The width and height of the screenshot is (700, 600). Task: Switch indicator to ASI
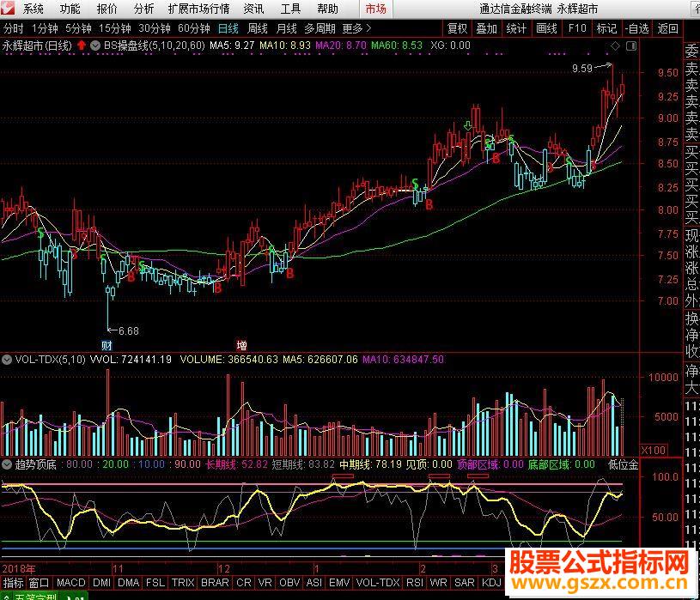[313, 583]
